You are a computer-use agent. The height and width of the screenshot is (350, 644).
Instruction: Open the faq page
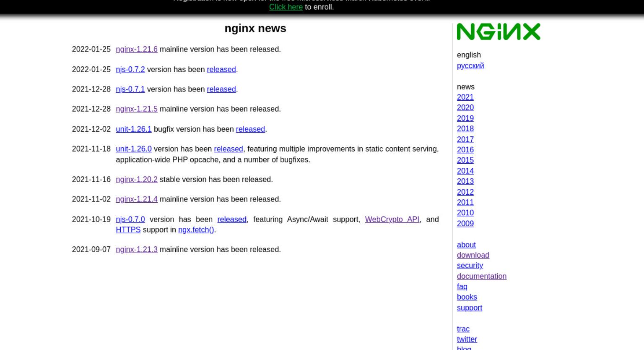coord(462,287)
